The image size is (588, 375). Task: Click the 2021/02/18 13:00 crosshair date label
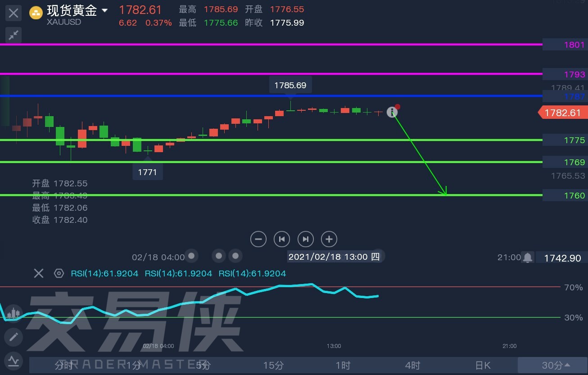pyautogui.click(x=334, y=257)
